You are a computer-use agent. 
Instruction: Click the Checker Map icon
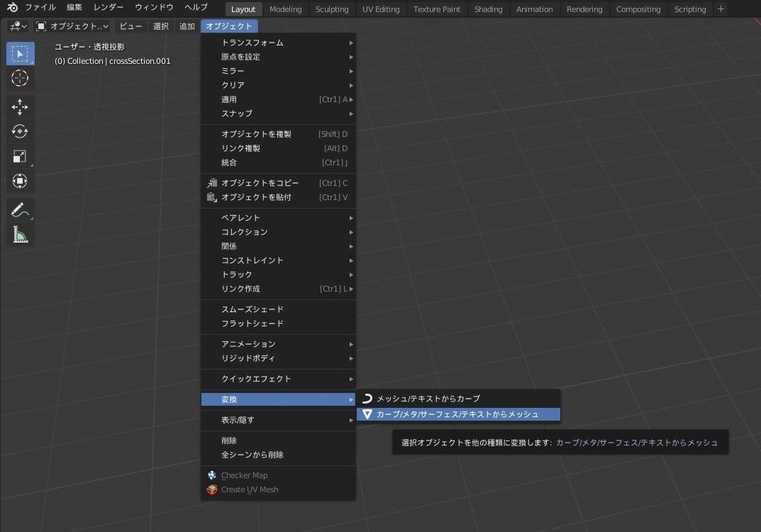click(x=212, y=475)
